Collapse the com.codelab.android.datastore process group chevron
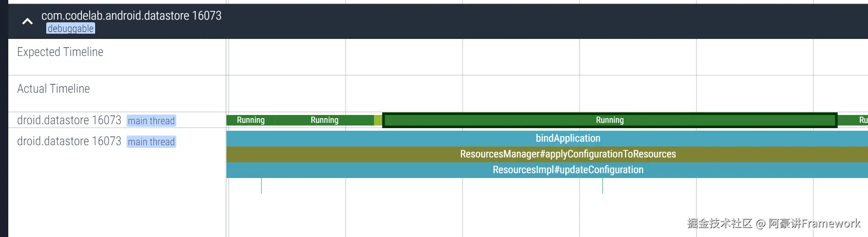 pos(27,21)
